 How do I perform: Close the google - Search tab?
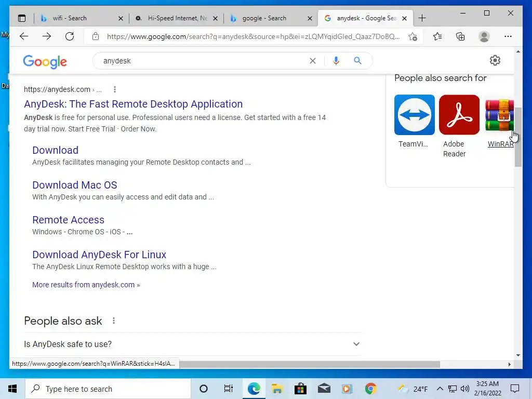pos(310,19)
